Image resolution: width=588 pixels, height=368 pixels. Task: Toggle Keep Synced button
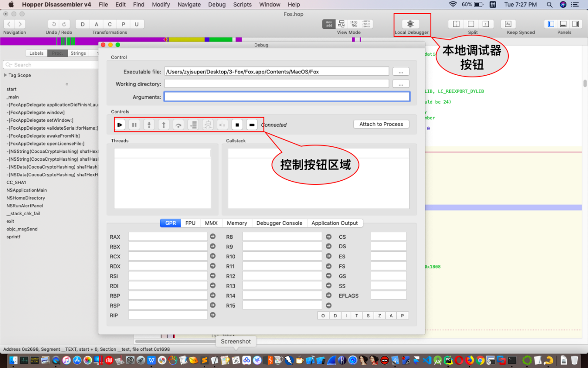coord(508,24)
